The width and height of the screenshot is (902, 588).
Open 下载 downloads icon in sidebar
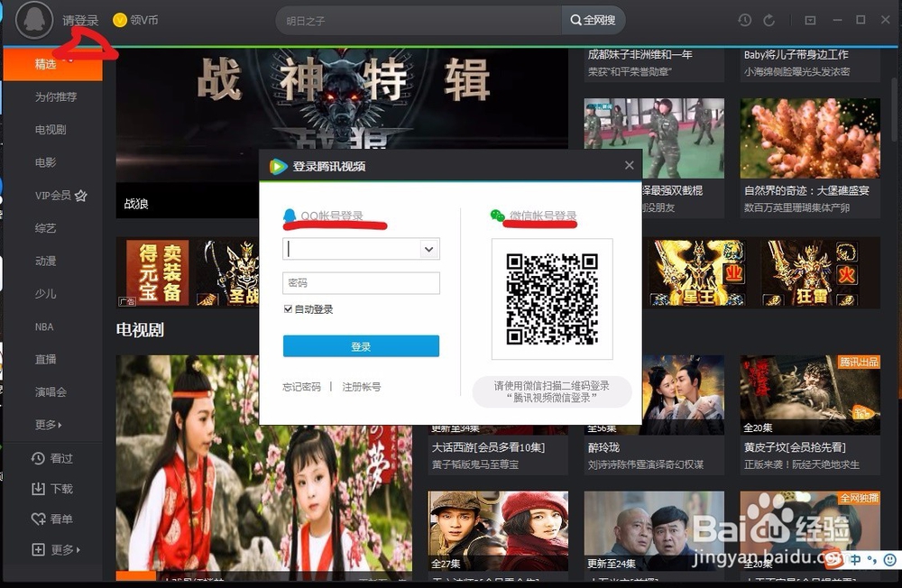pyautogui.click(x=38, y=489)
